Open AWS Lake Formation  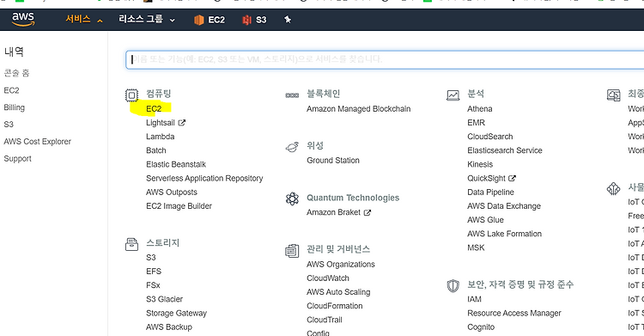coord(504,234)
